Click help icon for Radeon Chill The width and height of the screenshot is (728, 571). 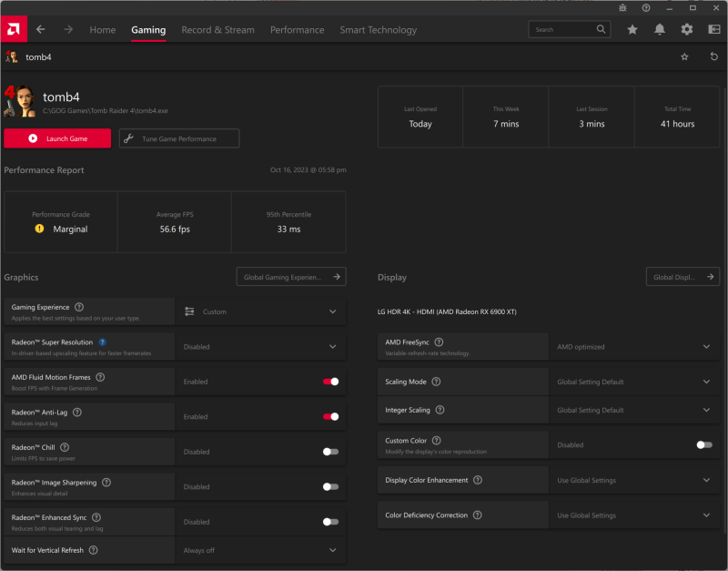click(x=65, y=447)
